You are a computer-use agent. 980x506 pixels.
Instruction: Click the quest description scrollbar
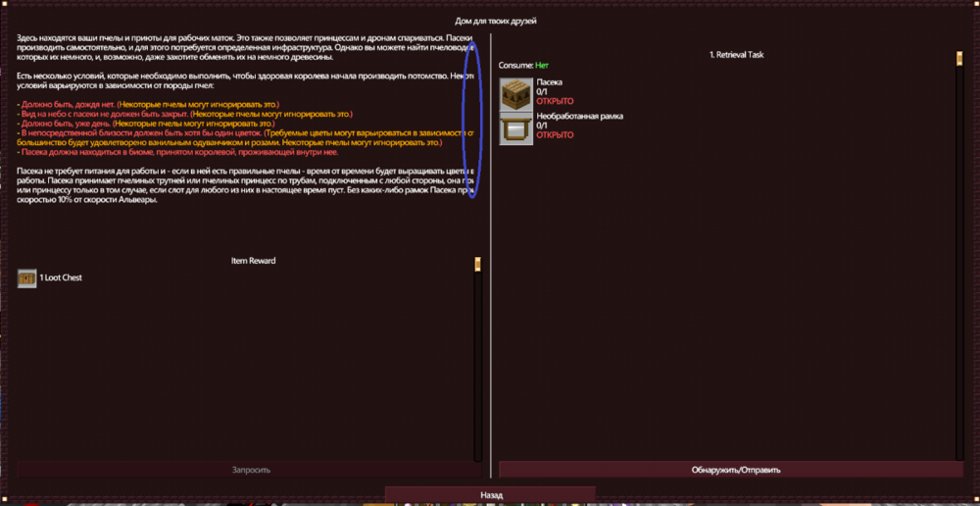478,118
